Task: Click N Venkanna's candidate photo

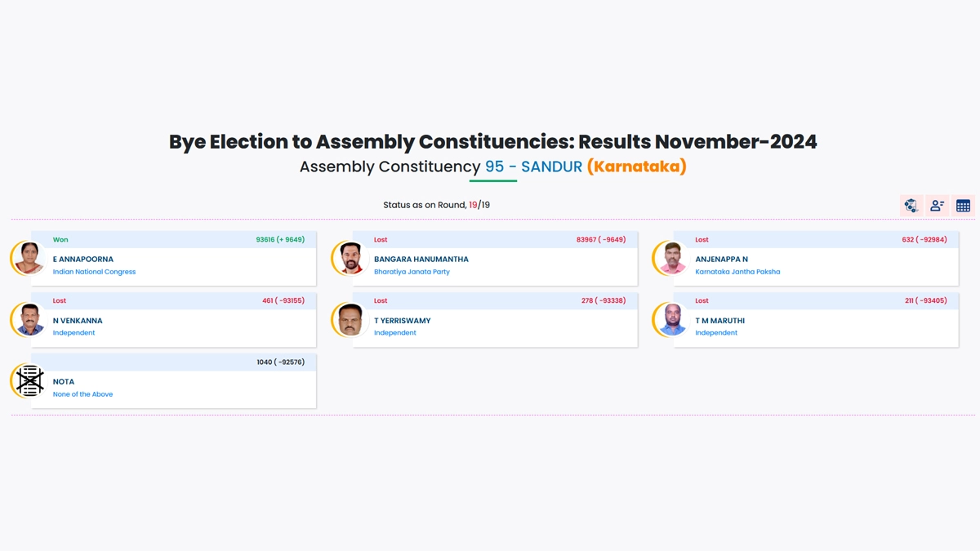Action: (29, 320)
